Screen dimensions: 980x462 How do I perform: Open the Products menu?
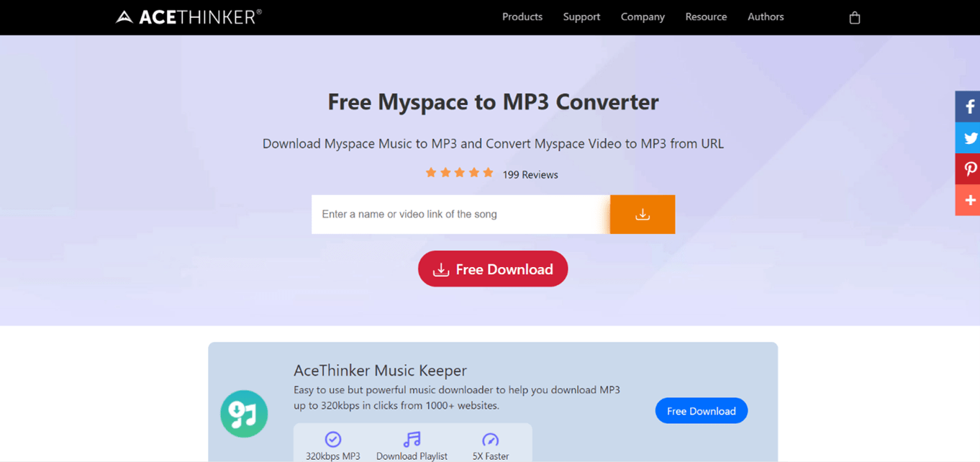coord(522,17)
